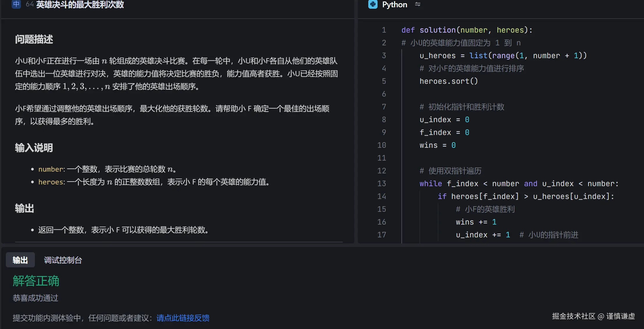Open the Python language selector
The image size is (644, 329).
(395, 5)
